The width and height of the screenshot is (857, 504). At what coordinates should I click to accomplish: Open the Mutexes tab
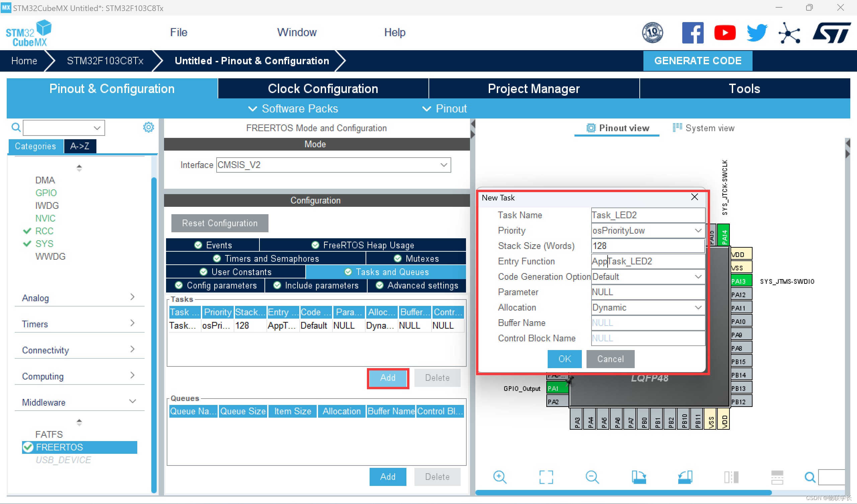point(416,258)
